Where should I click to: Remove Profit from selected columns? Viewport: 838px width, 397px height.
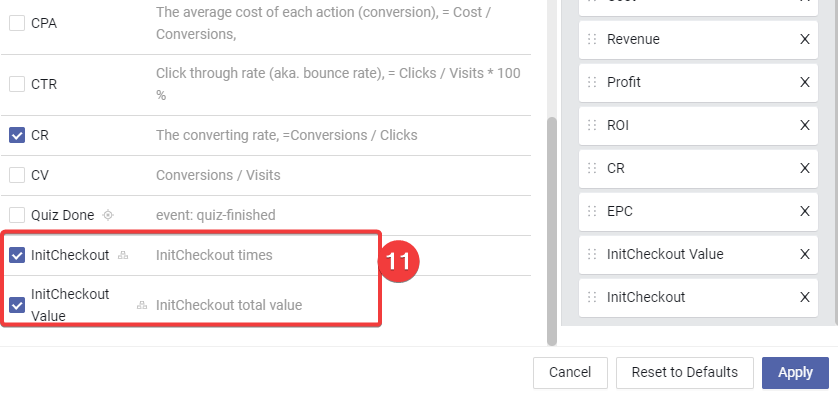tap(804, 82)
